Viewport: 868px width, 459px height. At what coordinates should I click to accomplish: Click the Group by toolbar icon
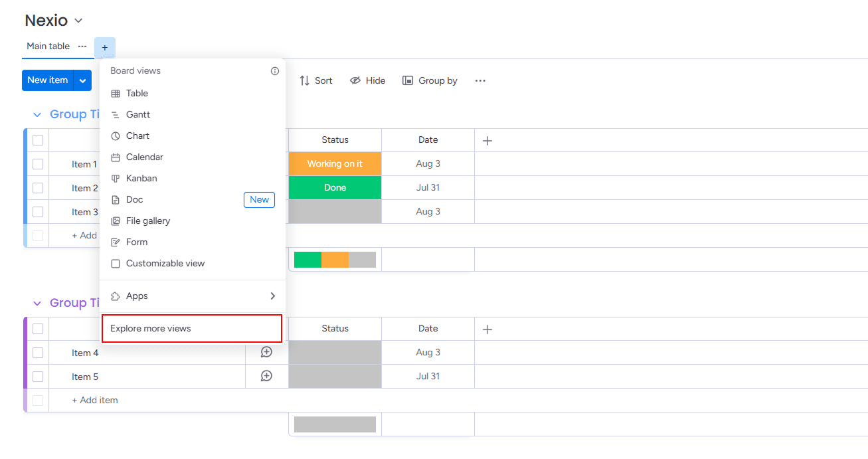[406, 80]
